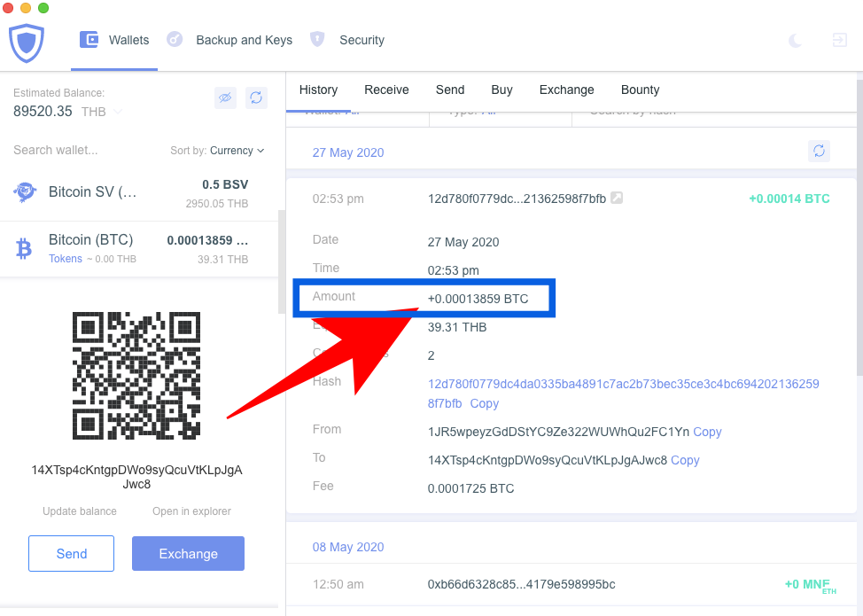Hide estimated balance with eye icon
Viewport: 863px width, 616px height.
click(225, 98)
